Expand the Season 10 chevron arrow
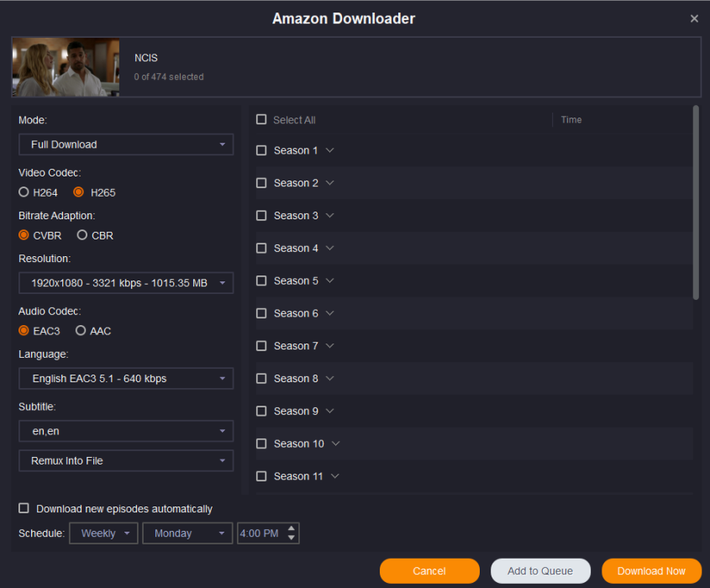710x588 pixels. pyautogui.click(x=335, y=444)
